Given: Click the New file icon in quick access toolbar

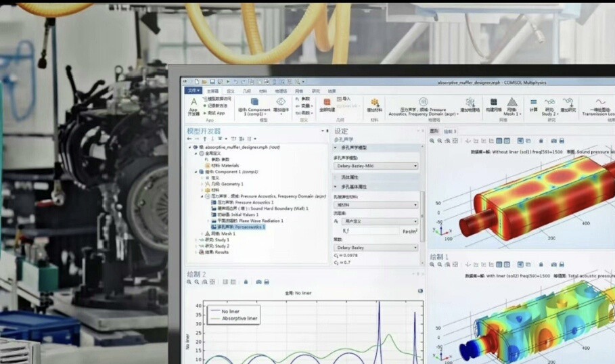Looking at the screenshot, I should (x=197, y=82).
